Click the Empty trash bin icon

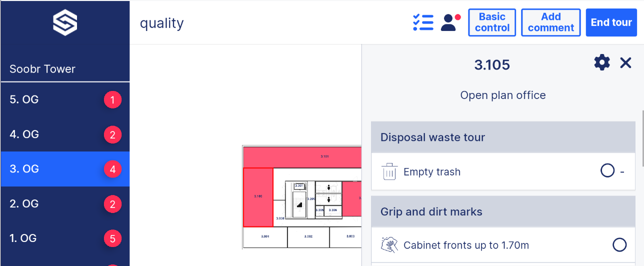click(x=389, y=171)
